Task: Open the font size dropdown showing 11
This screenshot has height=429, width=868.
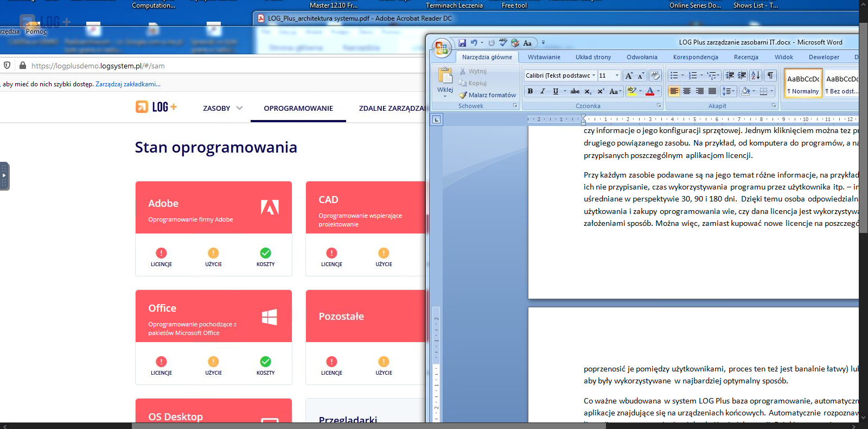Action: coord(617,75)
